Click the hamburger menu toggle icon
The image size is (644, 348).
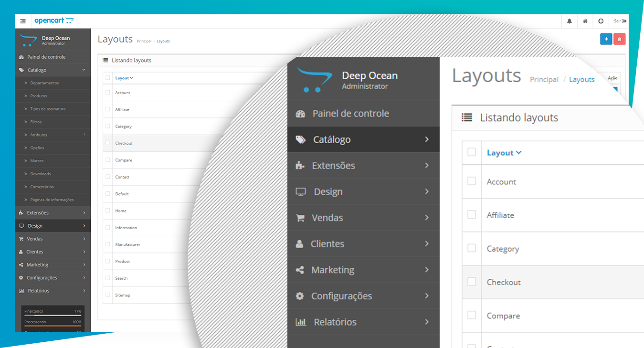coord(23,21)
